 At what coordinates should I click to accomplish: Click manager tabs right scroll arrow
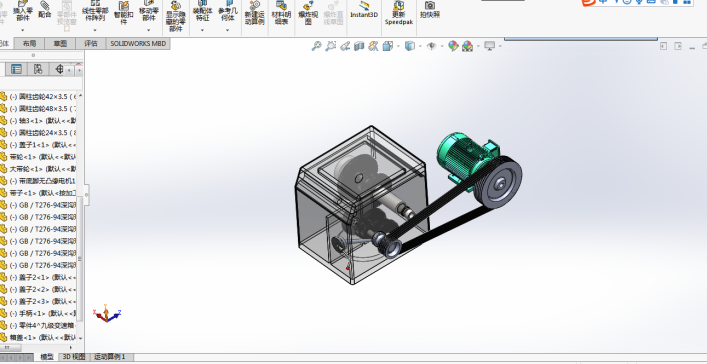[x=79, y=70]
